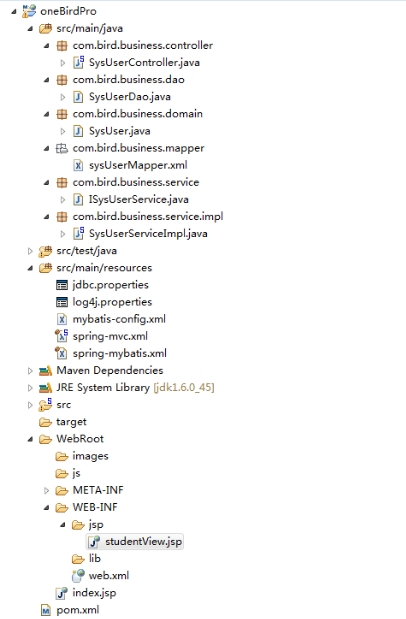The height and width of the screenshot is (619, 406).
Task: Click the com.bird.business.dao package icon
Action: tap(62, 80)
